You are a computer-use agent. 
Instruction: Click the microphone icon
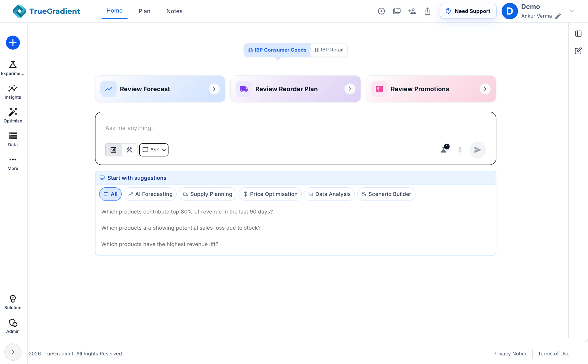tap(460, 150)
